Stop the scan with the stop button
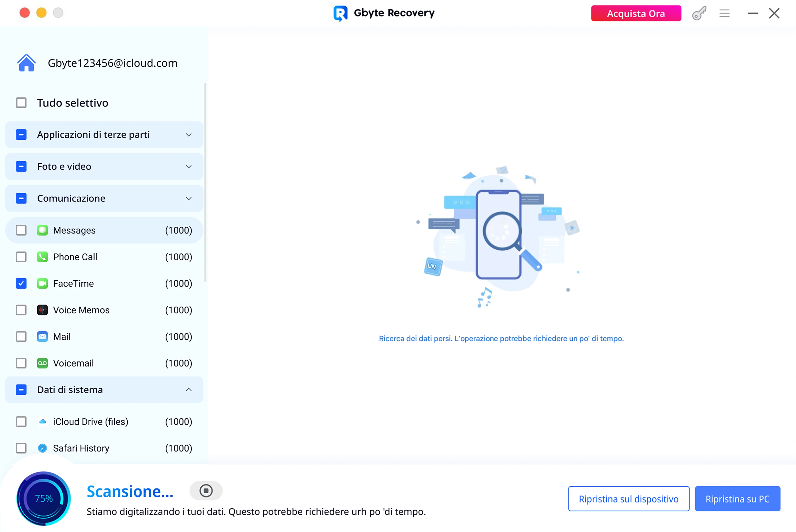The width and height of the screenshot is (796, 532). [x=206, y=491]
